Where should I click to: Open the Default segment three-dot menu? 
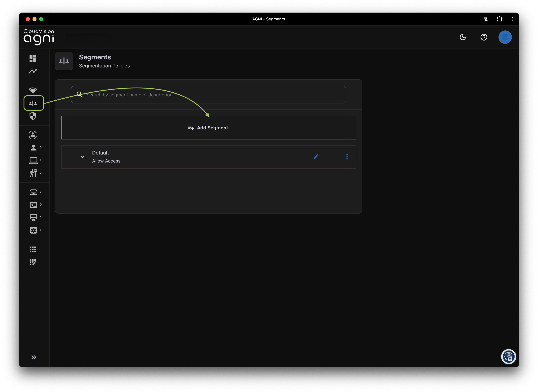[347, 157]
